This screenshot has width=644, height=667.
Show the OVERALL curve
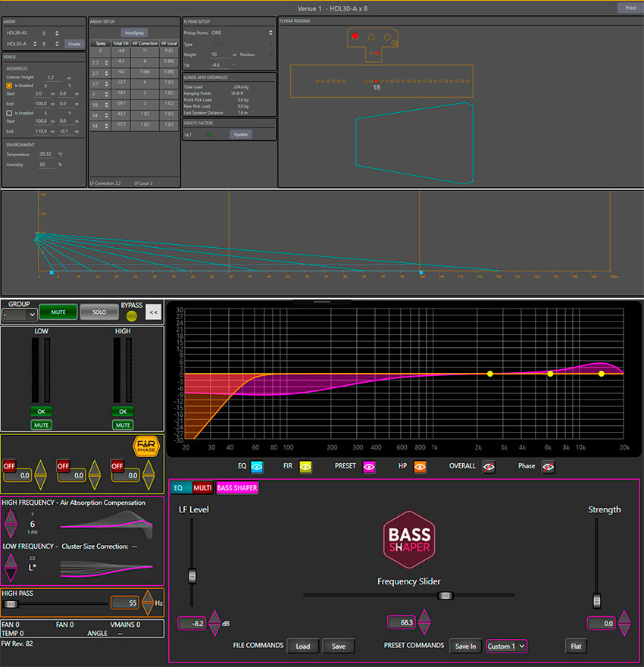coord(489,467)
